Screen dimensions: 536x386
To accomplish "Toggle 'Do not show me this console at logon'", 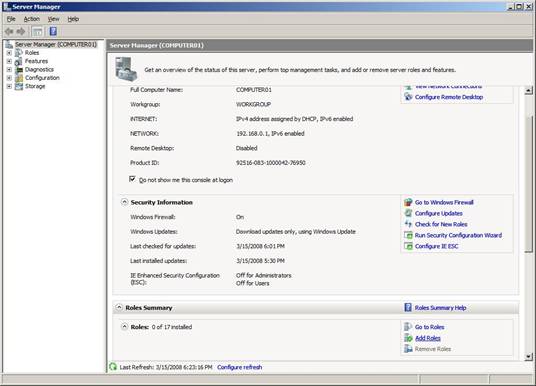I will click(132, 179).
